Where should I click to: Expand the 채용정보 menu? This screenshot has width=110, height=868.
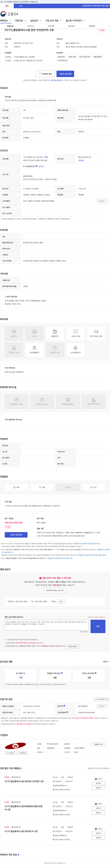pos(5,21)
